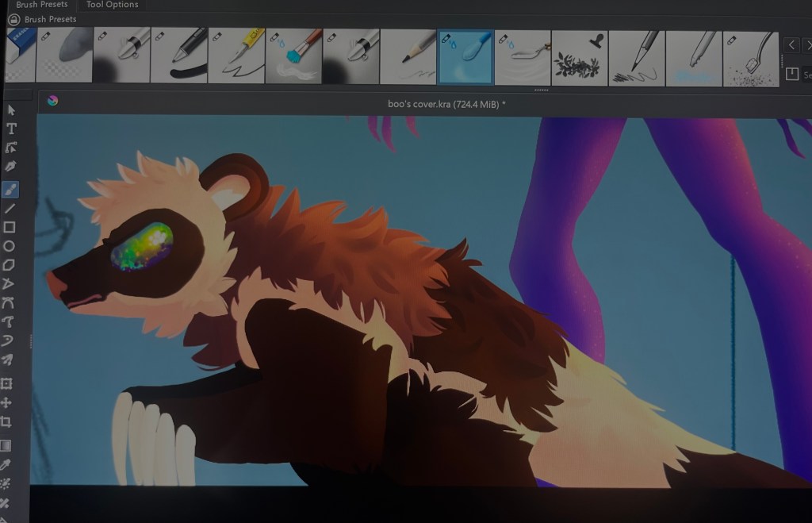Select the Move tool
The image size is (812, 523).
coord(7,403)
